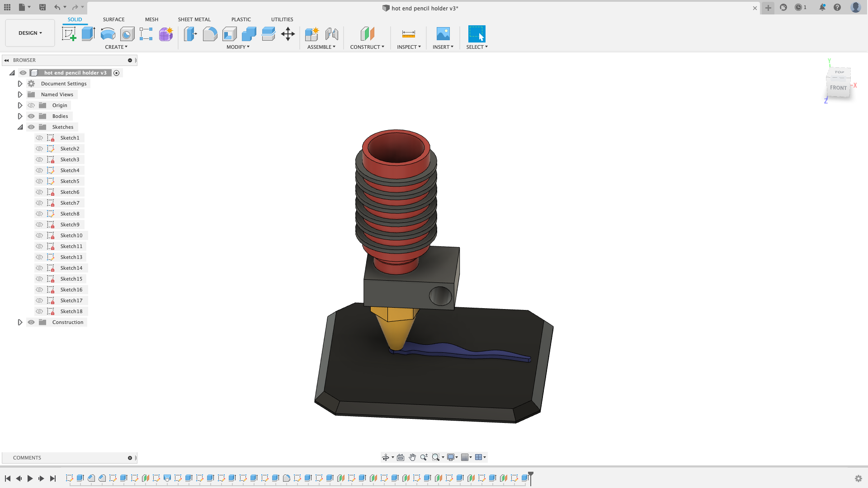The image size is (868, 488).
Task: Open the MODIFY dropdown menu
Action: (x=238, y=47)
